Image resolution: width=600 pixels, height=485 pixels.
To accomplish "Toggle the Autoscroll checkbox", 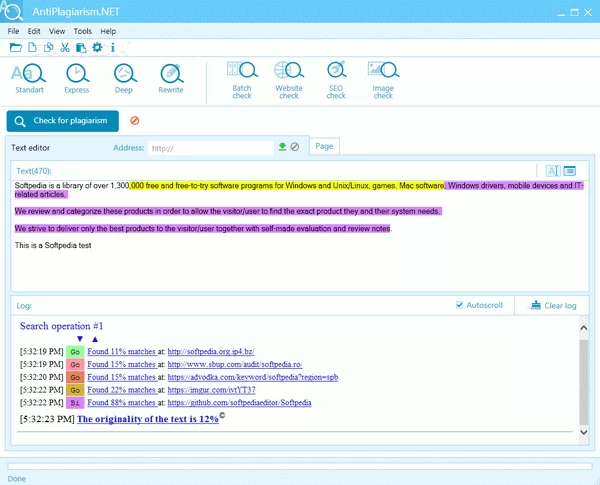I will 460,305.
